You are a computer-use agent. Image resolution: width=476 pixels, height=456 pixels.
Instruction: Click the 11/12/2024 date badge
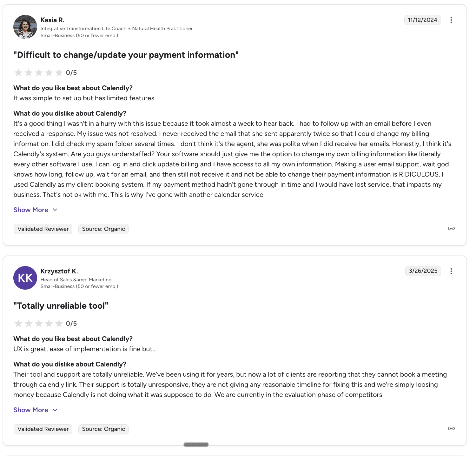coord(422,20)
